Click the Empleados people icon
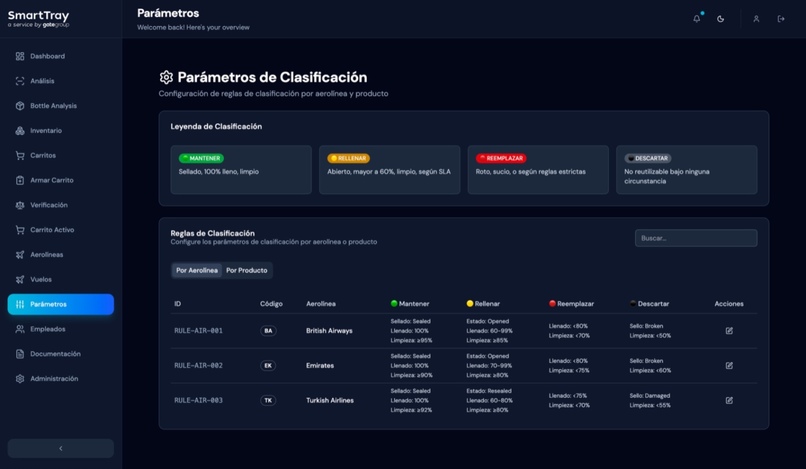806x469 pixels. (20, 329)
